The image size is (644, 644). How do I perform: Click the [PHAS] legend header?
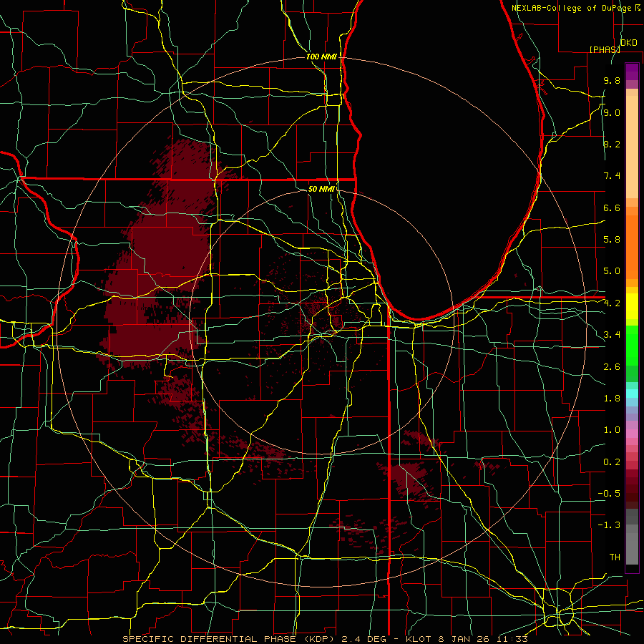(x=605, y=49)
